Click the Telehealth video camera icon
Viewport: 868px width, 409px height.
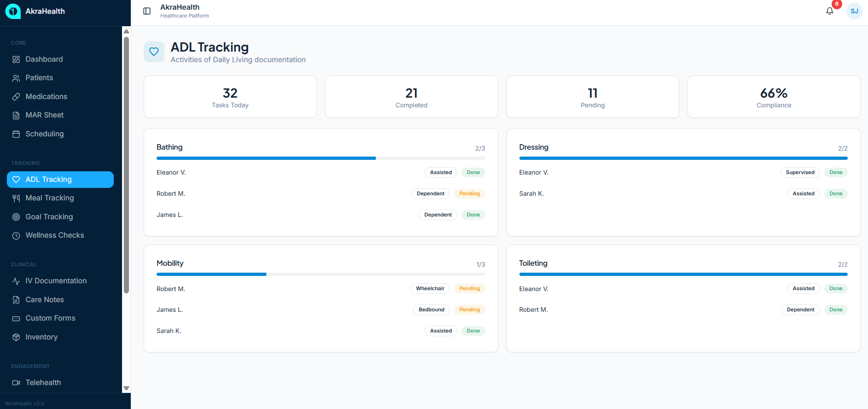[16, 383]
